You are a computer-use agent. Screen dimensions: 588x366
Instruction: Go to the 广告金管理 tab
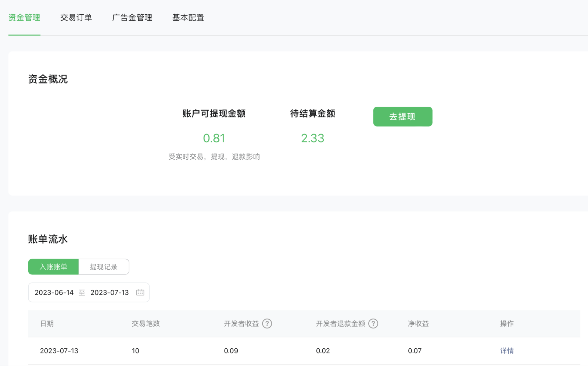tap(132, 18)
